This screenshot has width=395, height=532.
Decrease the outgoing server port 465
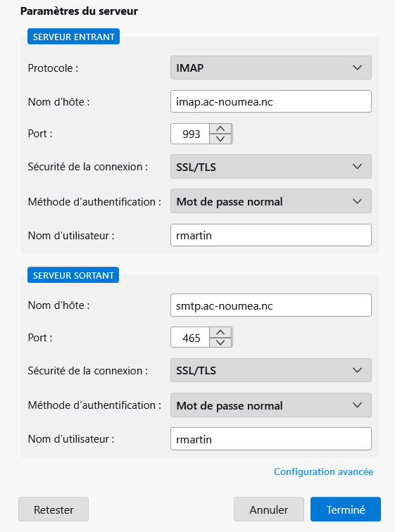click(220, 342)
